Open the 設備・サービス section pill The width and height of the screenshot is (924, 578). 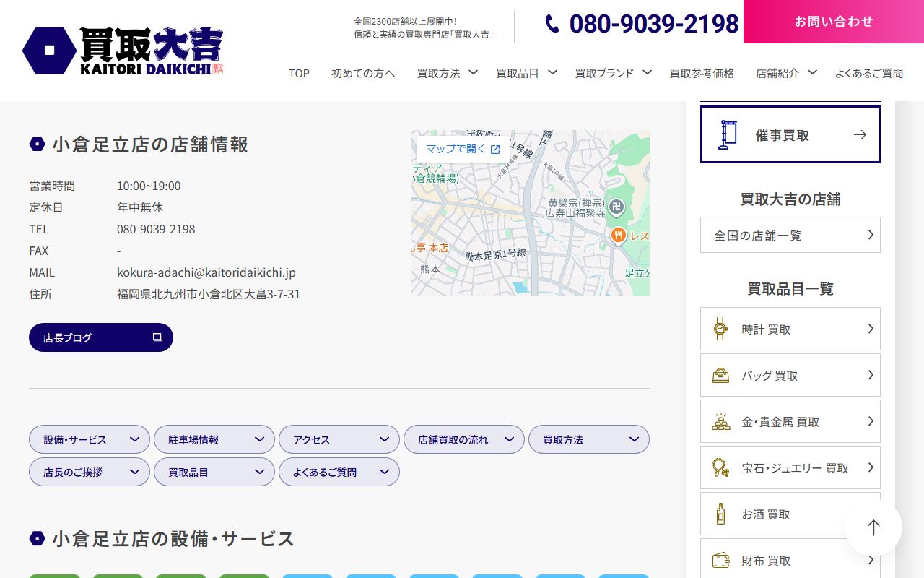[90, 439]
